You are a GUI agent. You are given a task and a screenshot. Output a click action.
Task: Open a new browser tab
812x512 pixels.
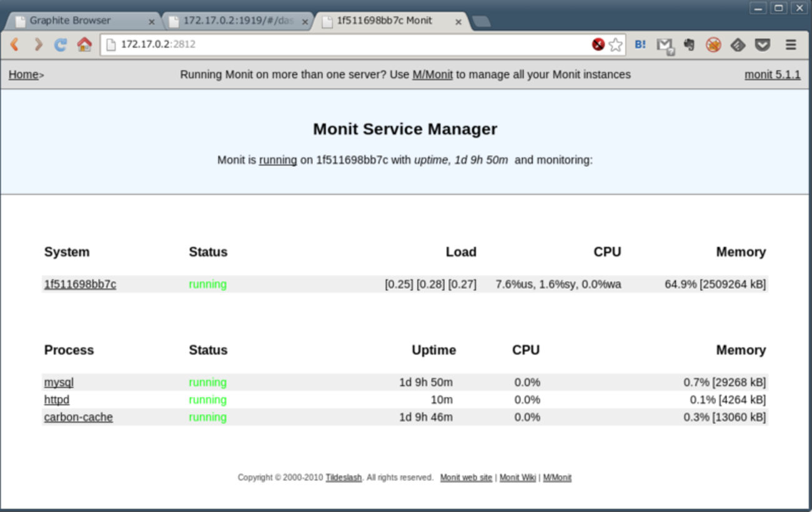pos(481,21)
